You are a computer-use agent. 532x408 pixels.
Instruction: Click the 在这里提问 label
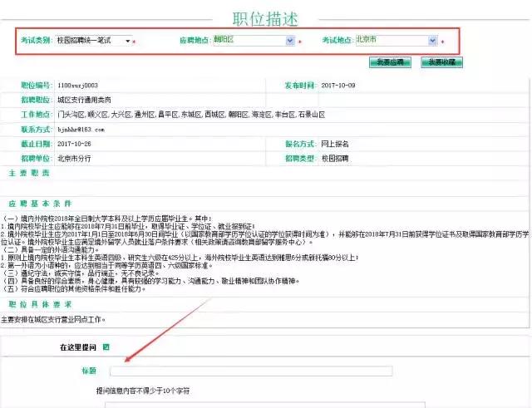(78, 347)
